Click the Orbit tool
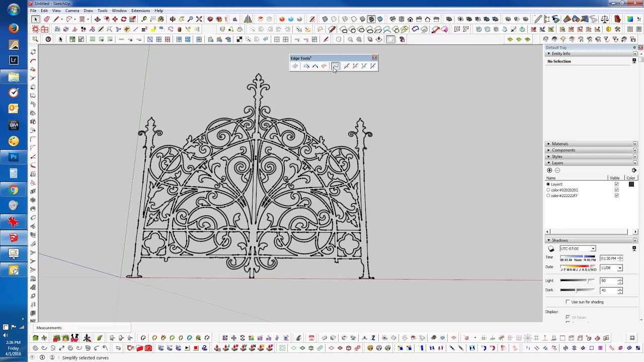The width and height of the screenshot is (644, 362). coord(173,19)
